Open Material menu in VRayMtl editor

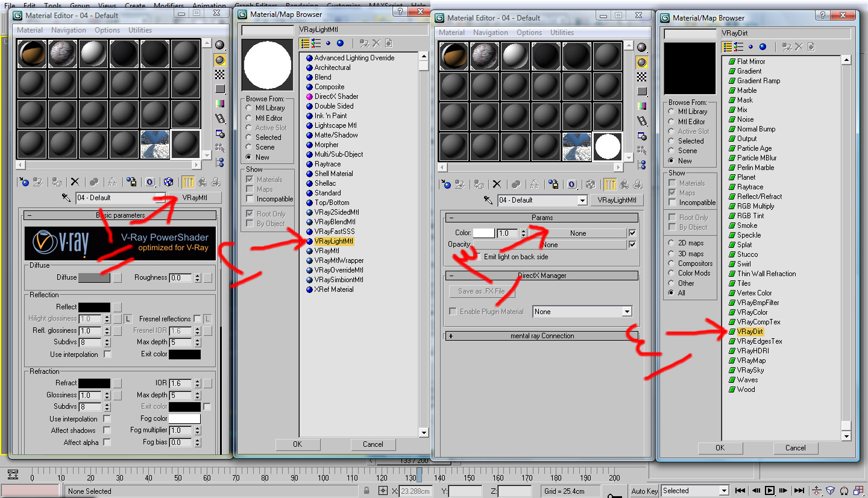[x=30, y=30]
